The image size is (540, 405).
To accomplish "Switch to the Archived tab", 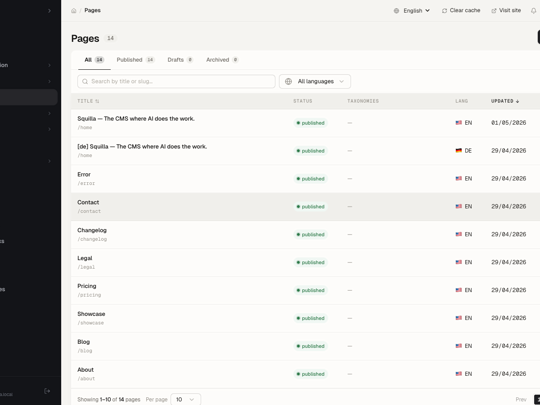I will coord(222,60).
